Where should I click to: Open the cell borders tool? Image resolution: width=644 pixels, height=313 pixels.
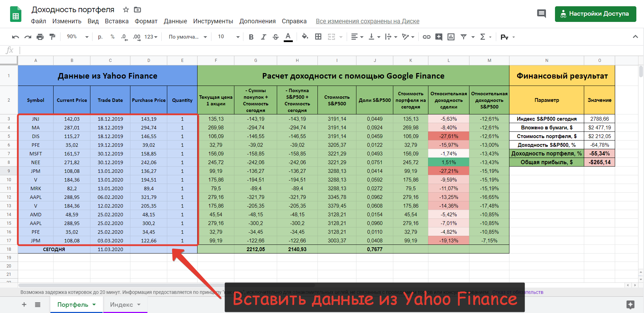point(318,37)
